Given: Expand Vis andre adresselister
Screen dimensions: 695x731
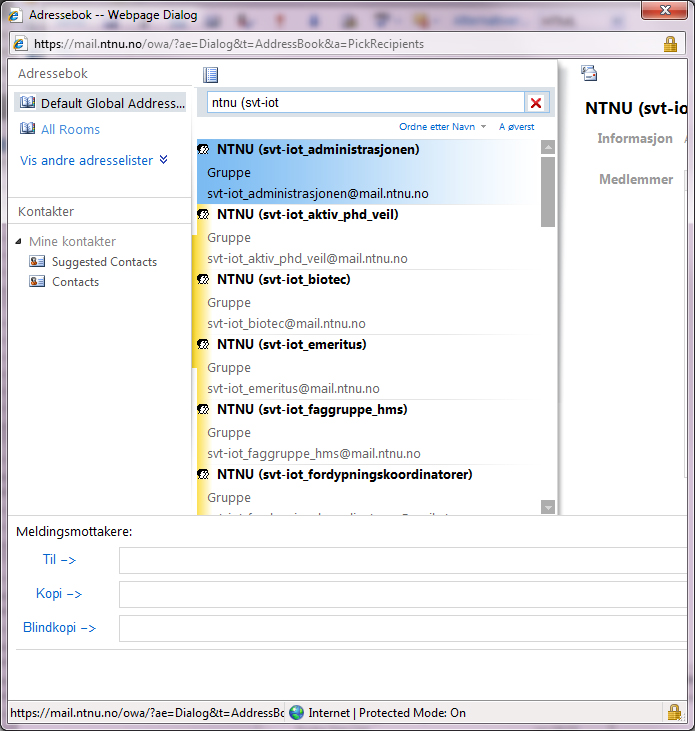Looking at the screenshot, I should point(94,160).
